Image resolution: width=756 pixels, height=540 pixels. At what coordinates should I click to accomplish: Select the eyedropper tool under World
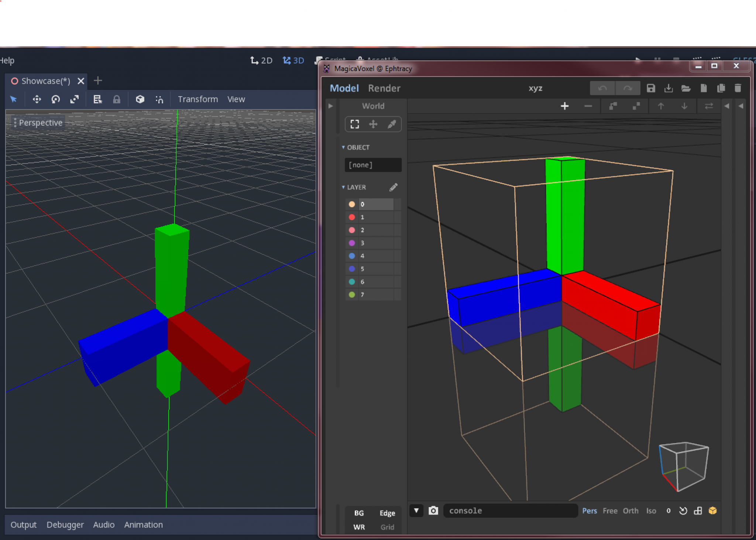click(392, 124)
